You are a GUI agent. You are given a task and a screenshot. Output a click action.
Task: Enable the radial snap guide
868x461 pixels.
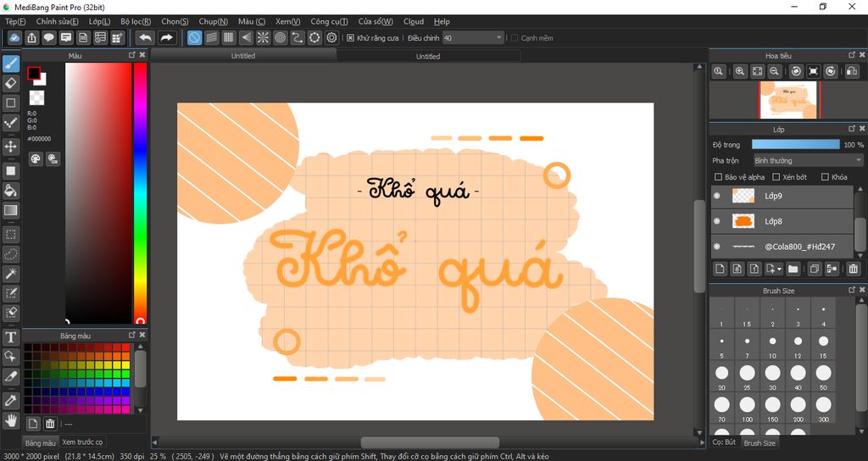click(x=263, y=37)
